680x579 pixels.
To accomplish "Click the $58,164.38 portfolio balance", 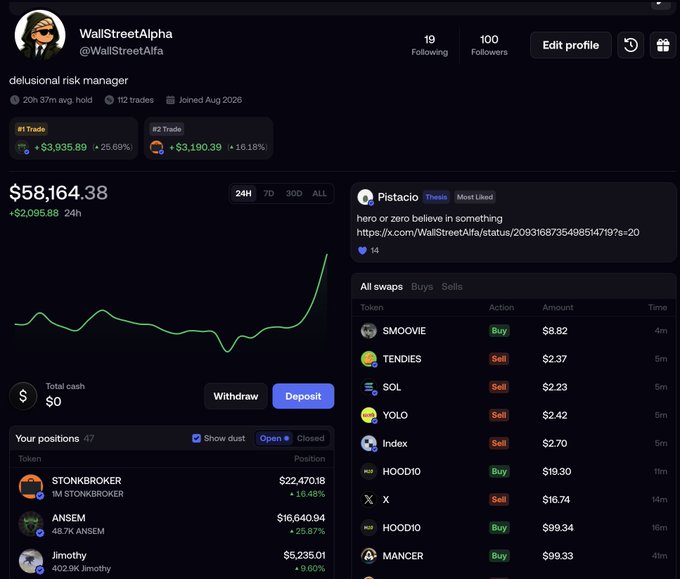I will (x=59, y=193).
